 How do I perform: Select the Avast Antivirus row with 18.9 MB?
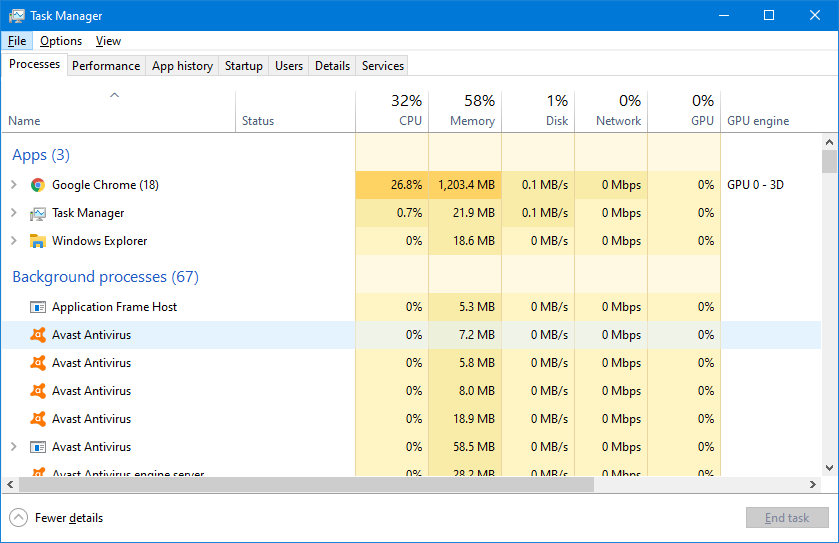tap(411, 419)
